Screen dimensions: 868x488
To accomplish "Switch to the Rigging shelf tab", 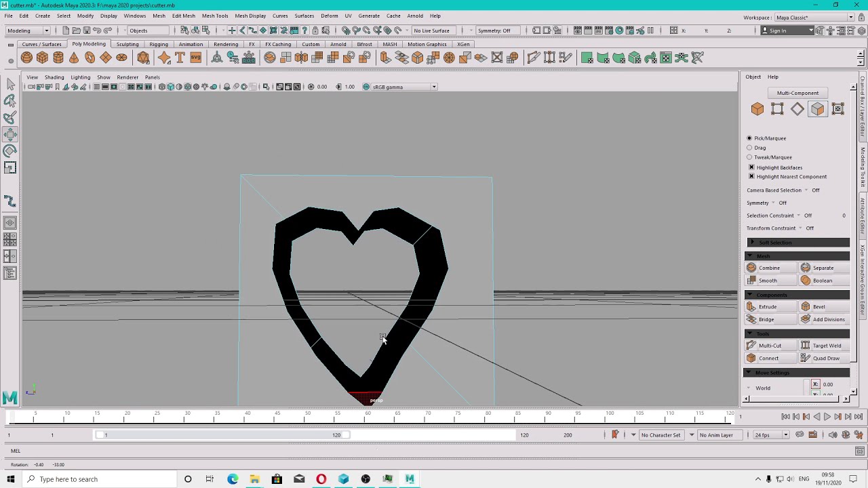I will (x=159, y=44).
